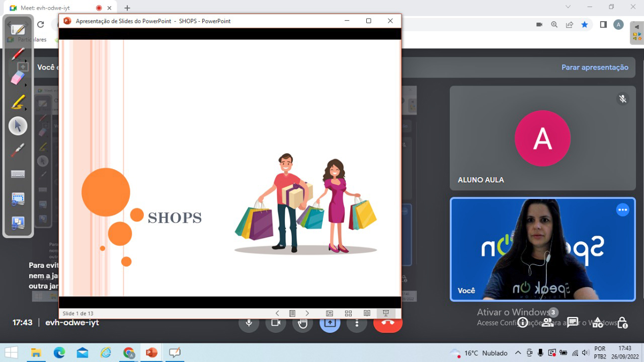This screenshot has height=362, width=644.
Task: Switch to slide sorter view
Action: (348, 313)
